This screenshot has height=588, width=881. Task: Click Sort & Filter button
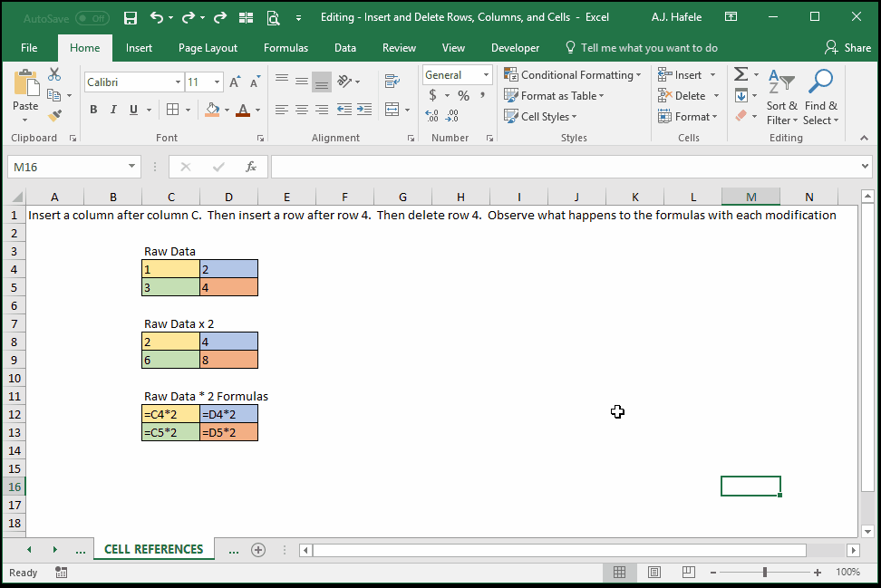click(781, 97)
